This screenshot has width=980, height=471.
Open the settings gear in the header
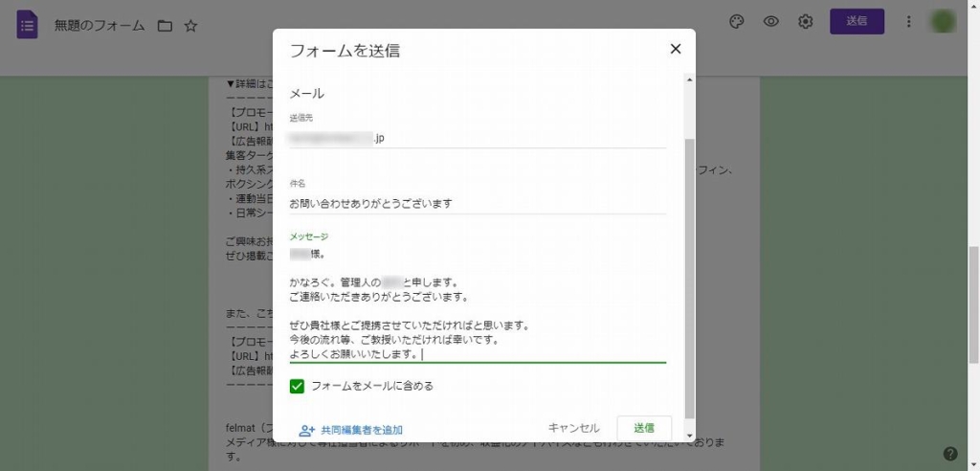pyautogui.click(x=806, y=22)
